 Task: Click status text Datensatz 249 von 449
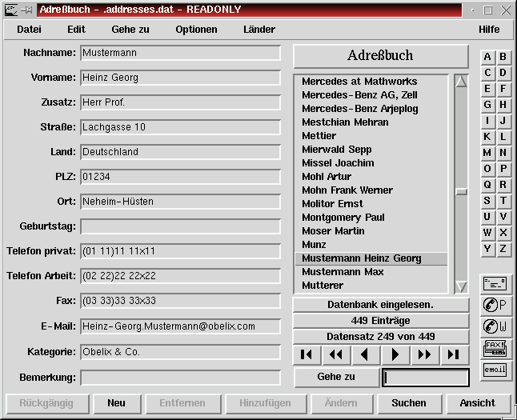pos(380,337)
